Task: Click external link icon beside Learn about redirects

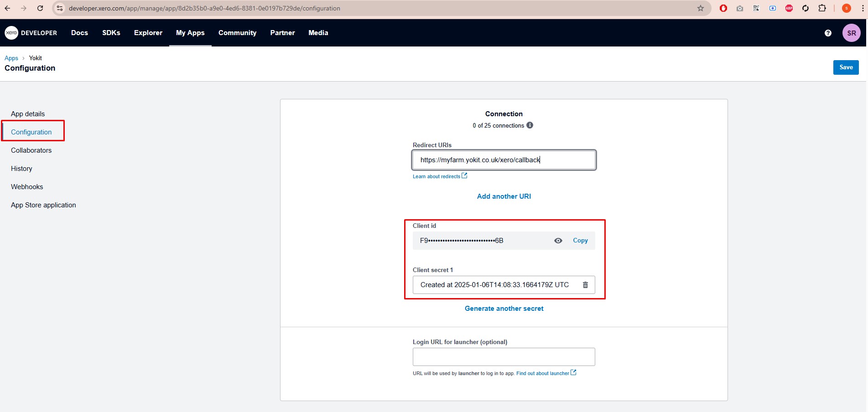Action: (464, 175)
